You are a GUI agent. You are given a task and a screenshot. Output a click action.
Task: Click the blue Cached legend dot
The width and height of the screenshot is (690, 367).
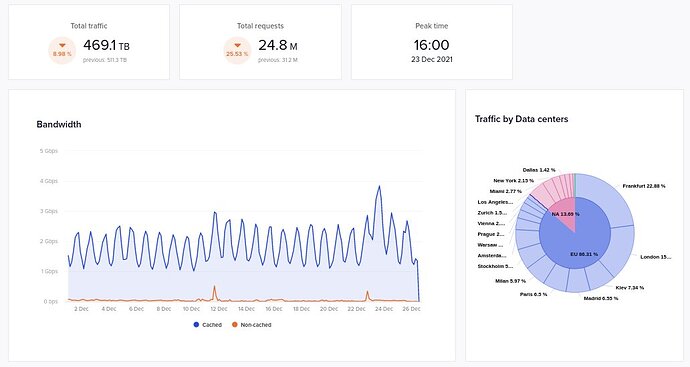point(196,325)
